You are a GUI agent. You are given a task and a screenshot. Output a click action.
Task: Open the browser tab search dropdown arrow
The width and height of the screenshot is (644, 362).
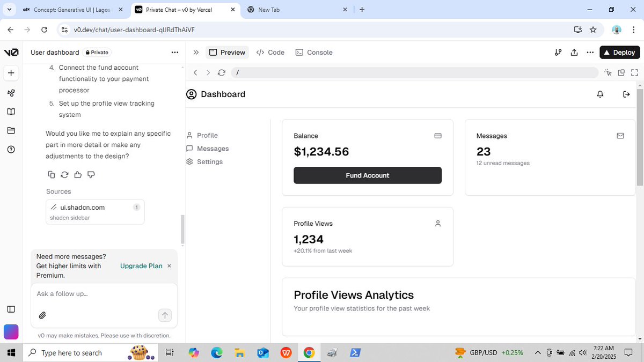(10, 10)
